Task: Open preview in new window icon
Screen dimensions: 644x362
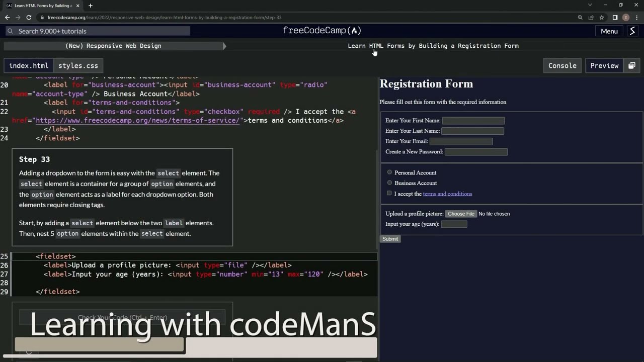Action: pyautogui.click(x=632, y=66)
